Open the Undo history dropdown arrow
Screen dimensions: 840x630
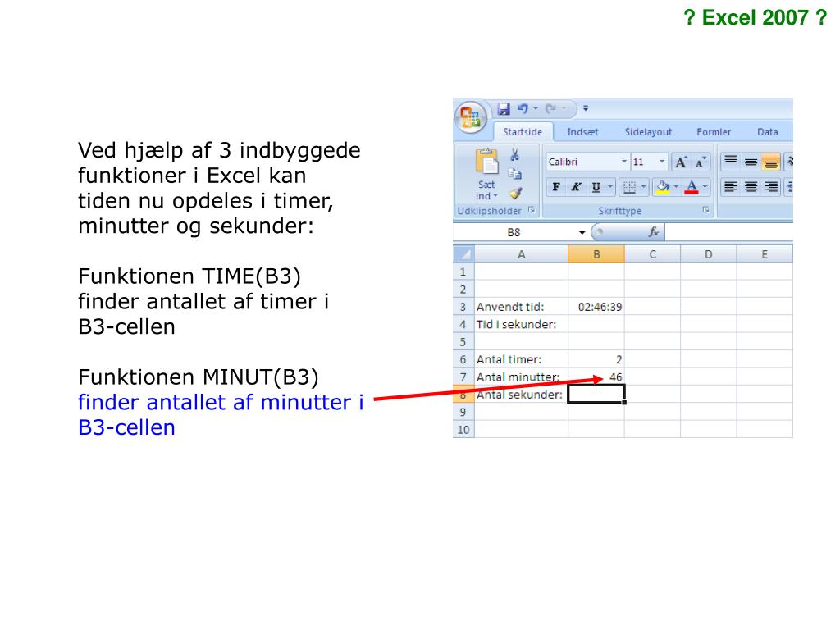(x=535, y=109)
